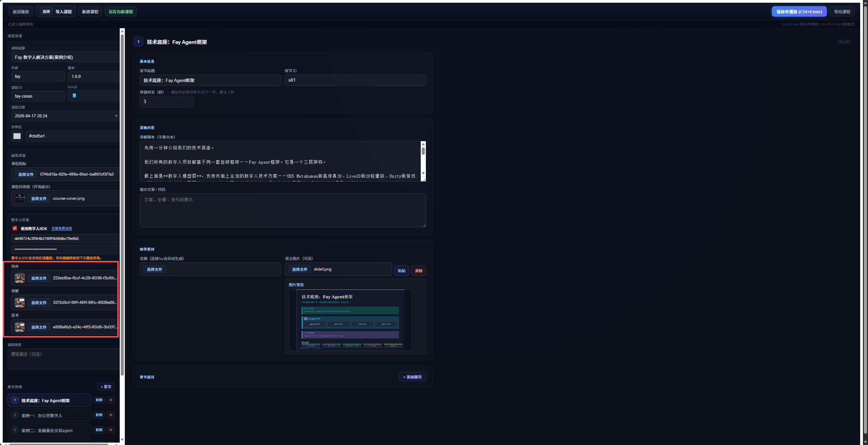Open the 注册免费试用 link
The image size is (868, 445).
(x=62, y=229)
